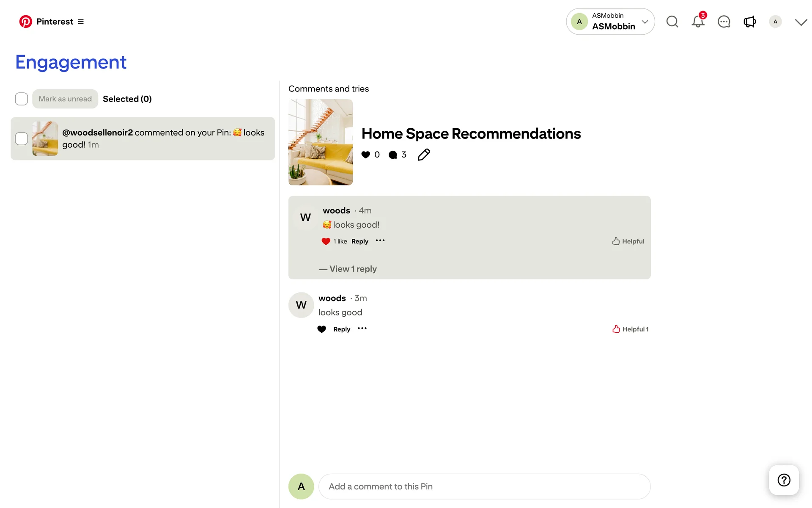
Task: Open the search icon in header
Action: 672,22
